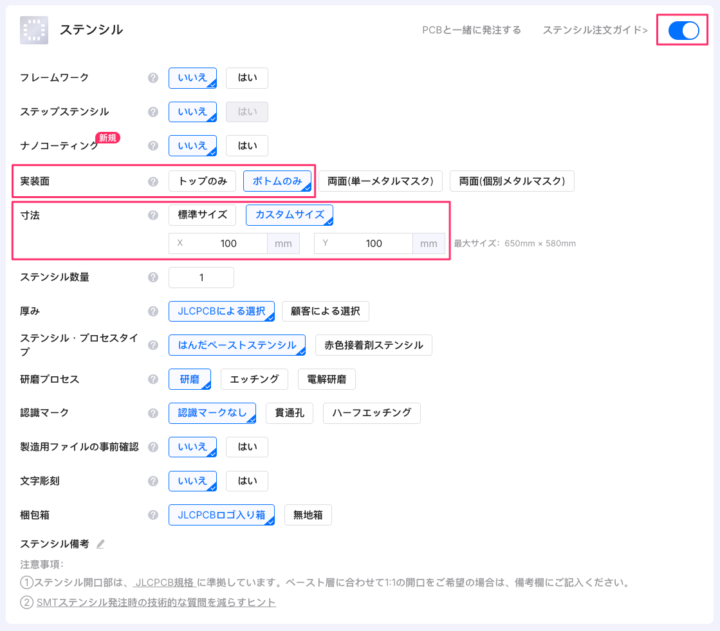This screenshot has height=631, width=720.
Task: Click the help icon next to 梱包箱
Action: pyautogui.click(x=153, y=515)
